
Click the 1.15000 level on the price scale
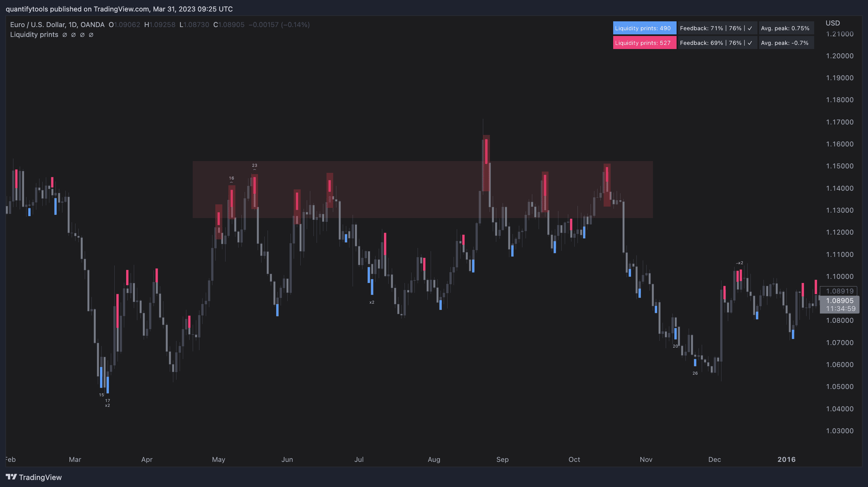click(839, 166)
